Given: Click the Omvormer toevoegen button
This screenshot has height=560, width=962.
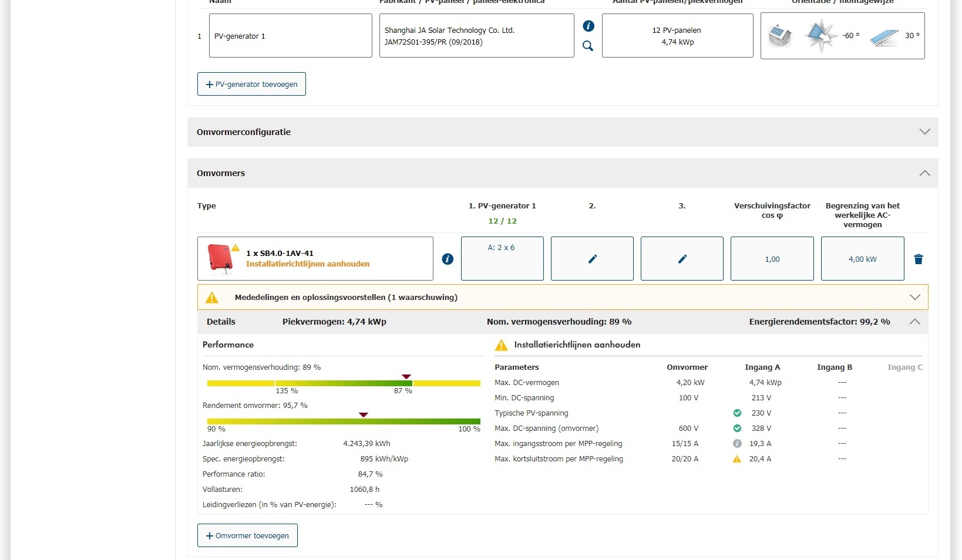Looking at the screenshot, I should click(x=247, y=535).
